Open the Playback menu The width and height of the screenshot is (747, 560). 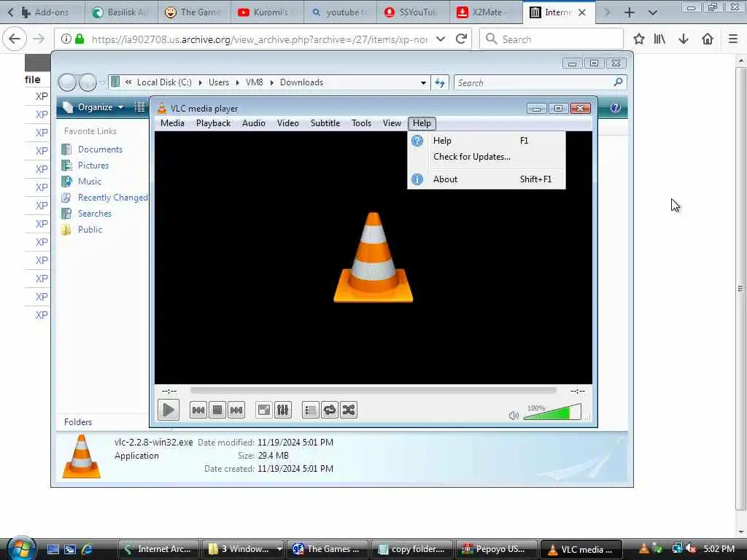[214, 123]
